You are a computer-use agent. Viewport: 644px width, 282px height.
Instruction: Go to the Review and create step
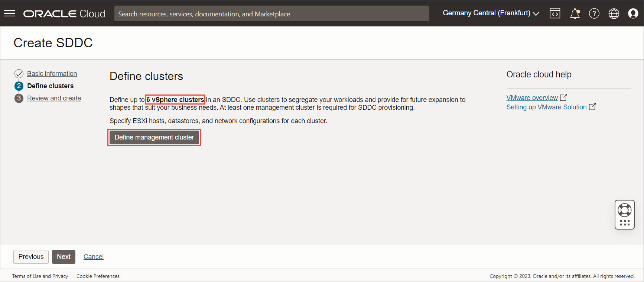tap(54, 98)
